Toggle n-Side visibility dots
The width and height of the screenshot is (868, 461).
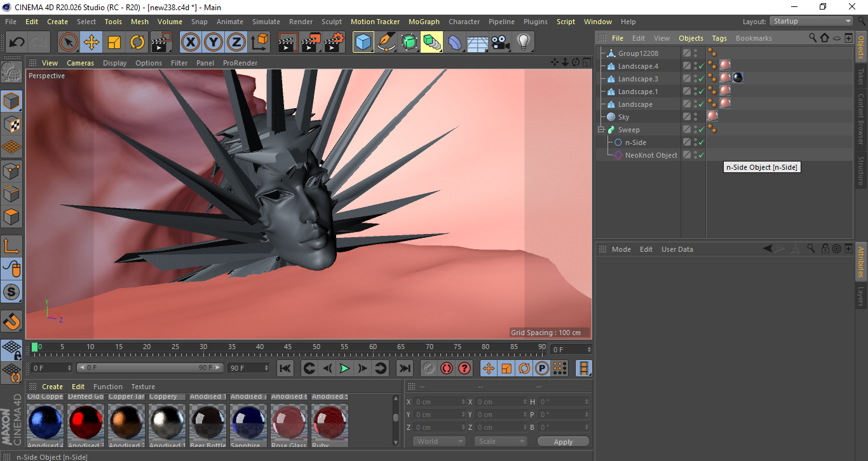point(696,142)
